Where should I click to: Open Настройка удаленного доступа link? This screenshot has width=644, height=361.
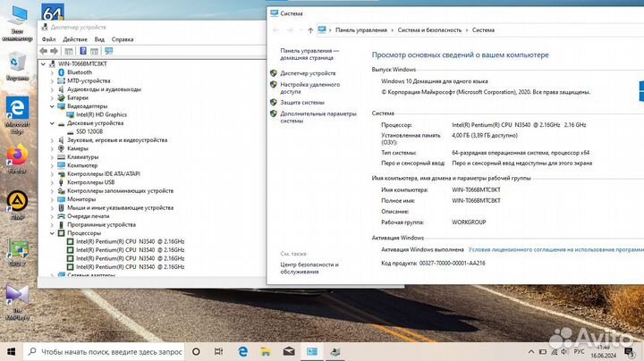(310, 88)
